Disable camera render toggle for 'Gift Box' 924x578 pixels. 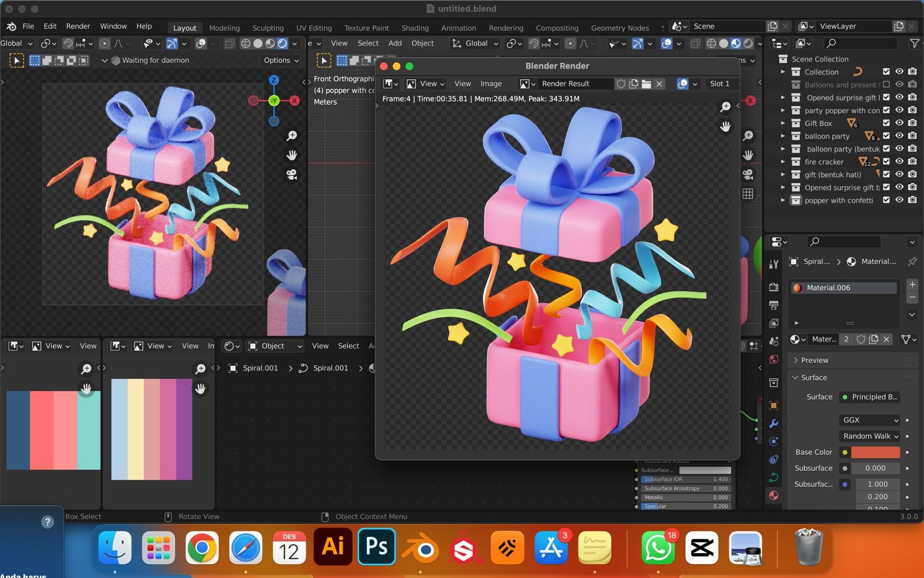coord(912,123)
